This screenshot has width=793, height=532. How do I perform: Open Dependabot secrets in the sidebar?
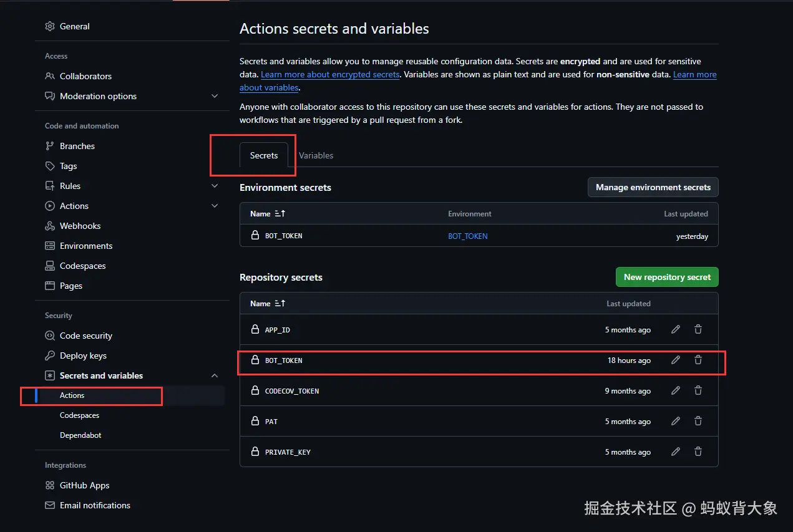(x=80, y=435)
